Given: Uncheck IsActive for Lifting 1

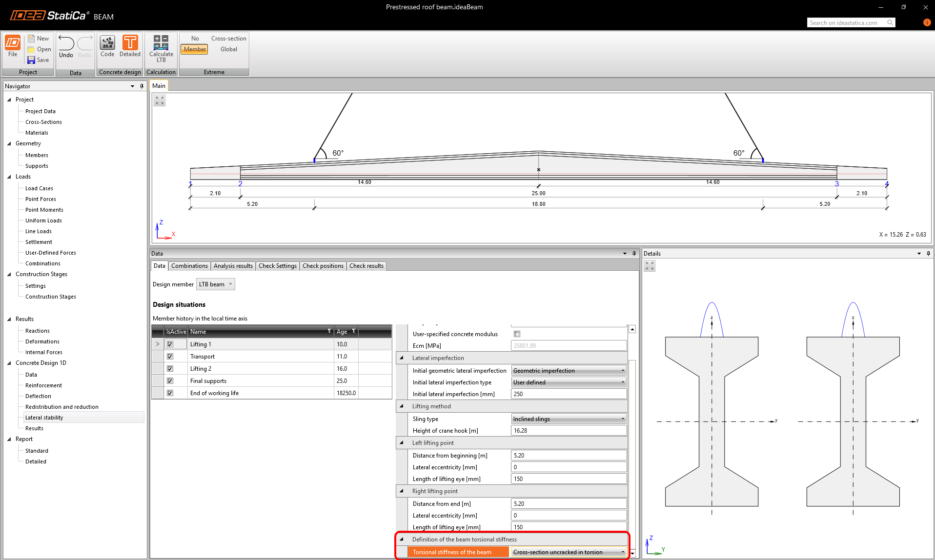Looking at the screenshot, I should pos(170,344).
